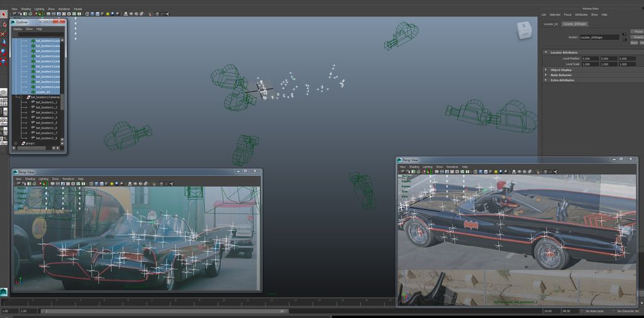
Task: Enable smooth shade icon in main viewport toolbar
Action: 92,14
